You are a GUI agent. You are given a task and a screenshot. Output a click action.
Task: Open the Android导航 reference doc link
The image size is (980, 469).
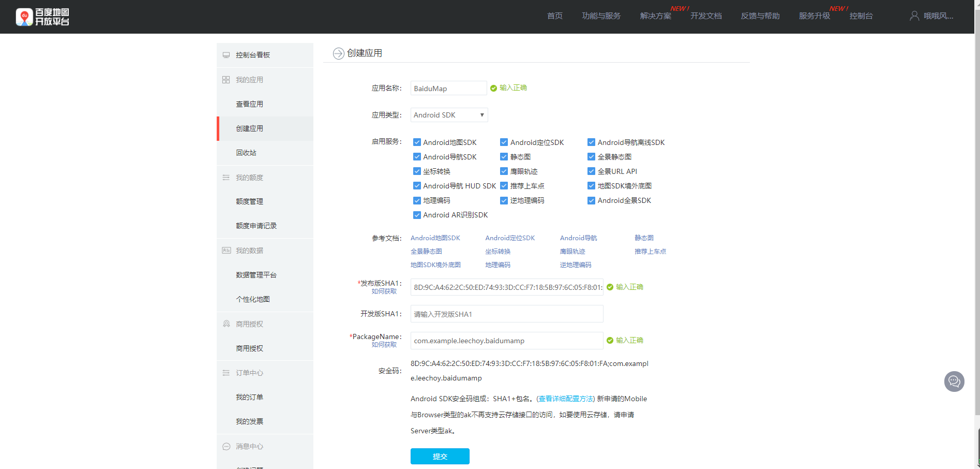pyautogui.click(x=579, y=238)
